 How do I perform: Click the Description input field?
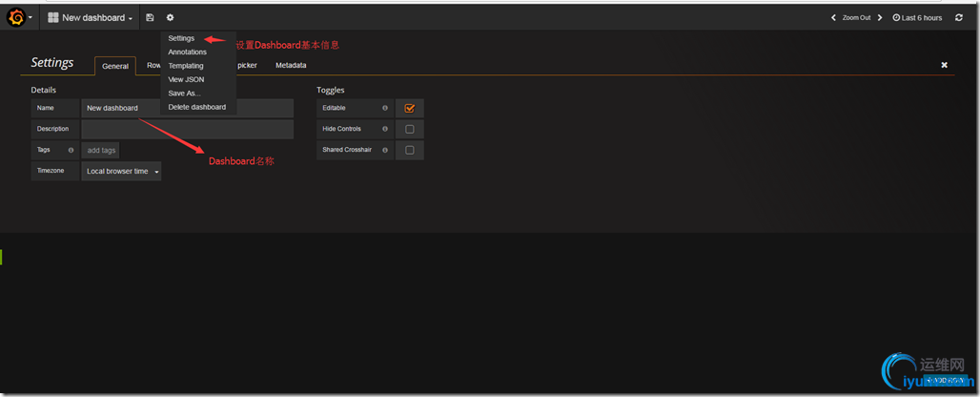tap(188, 130)
